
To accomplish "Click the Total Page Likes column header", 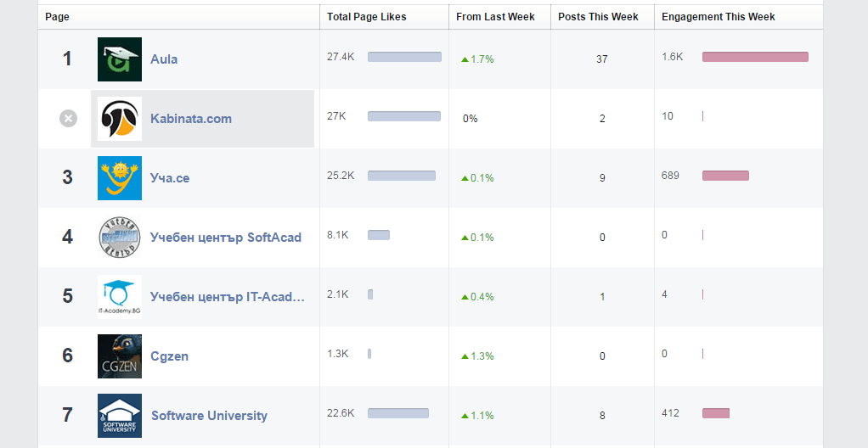I will tap(367, 17).
